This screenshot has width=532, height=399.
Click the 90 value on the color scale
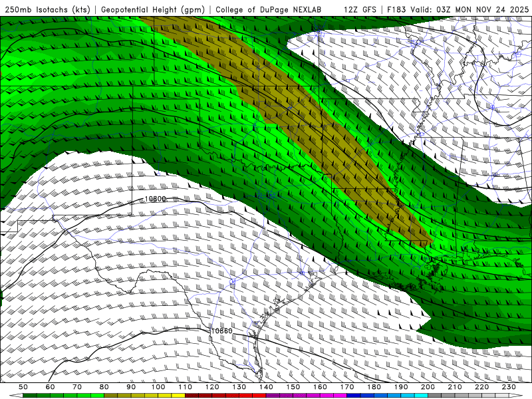point(131,387)
